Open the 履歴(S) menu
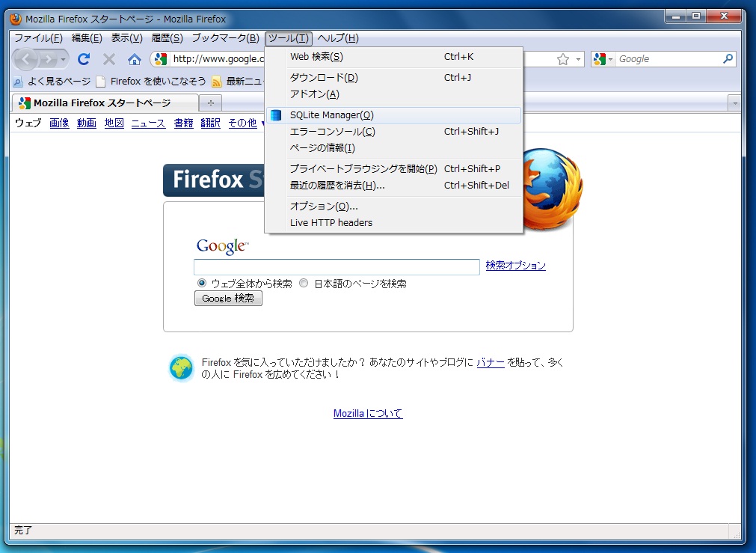Image resolution: width=756 pixels, height=553 pixels. [x=168, y=38]
